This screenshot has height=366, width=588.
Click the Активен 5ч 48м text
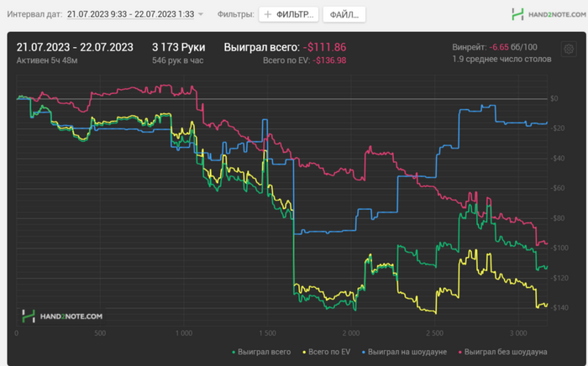(x=47, y=60)
